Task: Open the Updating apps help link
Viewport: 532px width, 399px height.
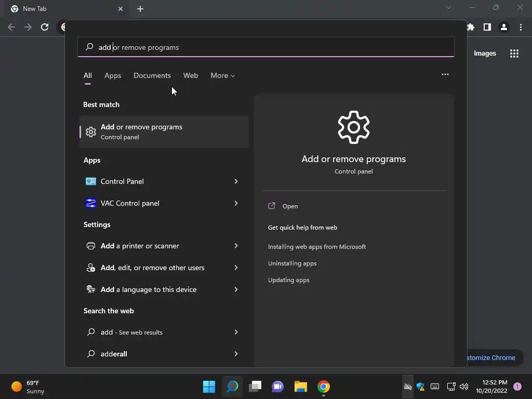Action: [289, 280]
